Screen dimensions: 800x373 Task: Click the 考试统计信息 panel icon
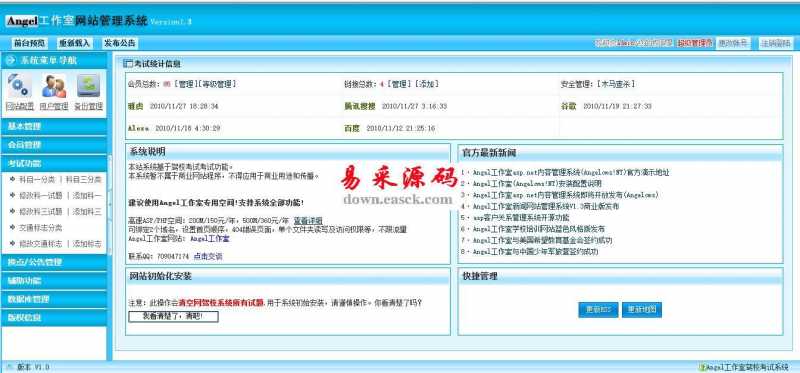tap(128, 64)
